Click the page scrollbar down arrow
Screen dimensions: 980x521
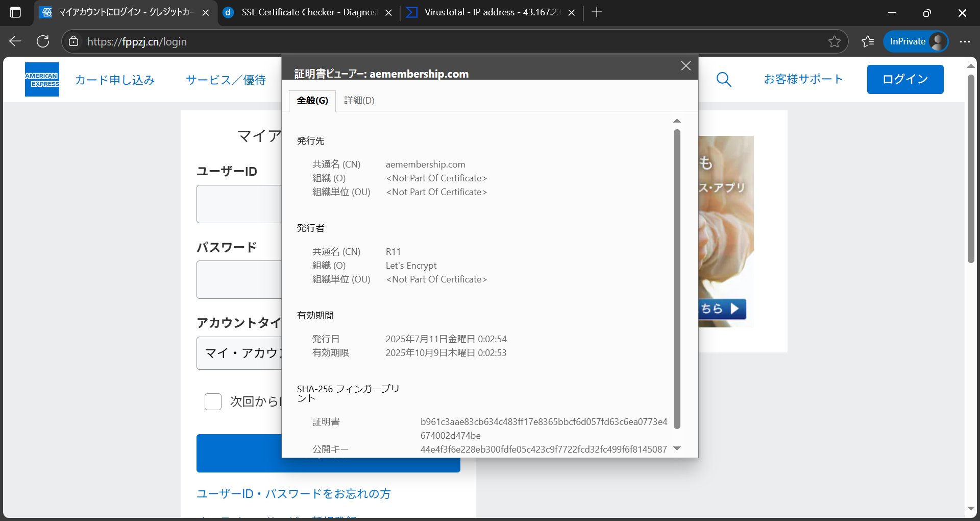[x=971, y=509]
